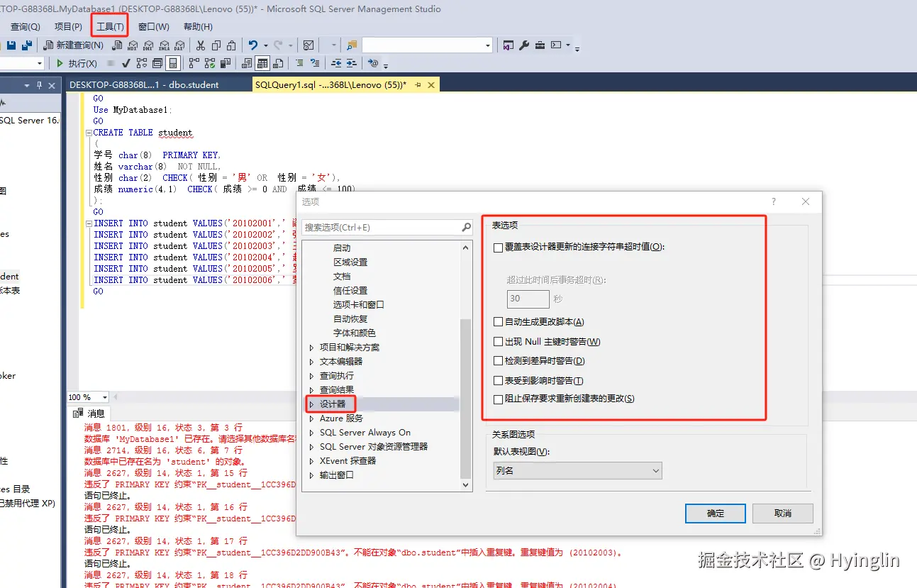Screen dimensions: 917x588
Task: Open a new XMLA query
Action: click(164, 45)
